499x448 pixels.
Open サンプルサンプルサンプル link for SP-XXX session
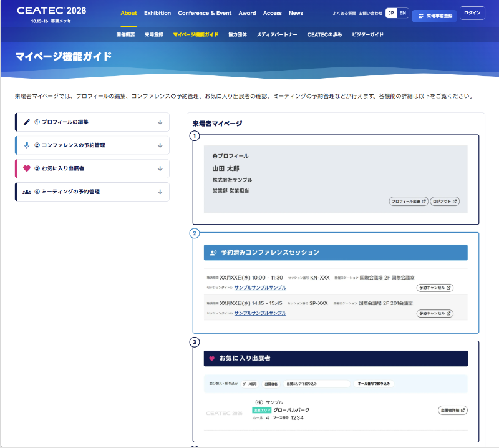pyautogui.click(x=260, y=313)
